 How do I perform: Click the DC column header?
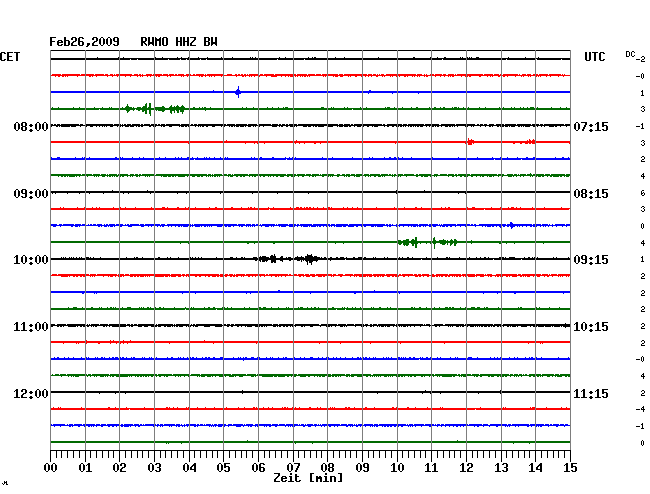click(x=630, y=54)
